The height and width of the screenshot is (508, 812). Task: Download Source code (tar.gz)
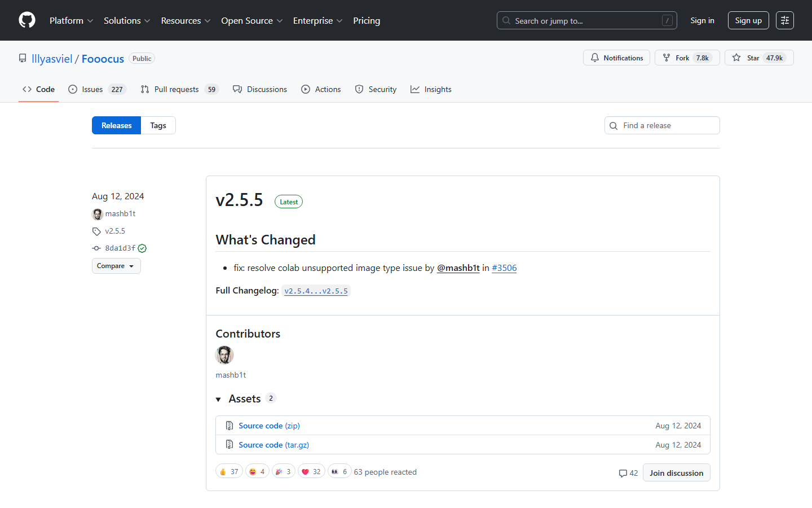click(273, 444)
